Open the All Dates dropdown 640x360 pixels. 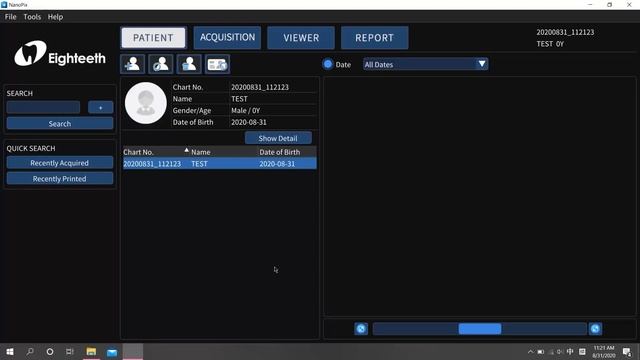point(425,64)
